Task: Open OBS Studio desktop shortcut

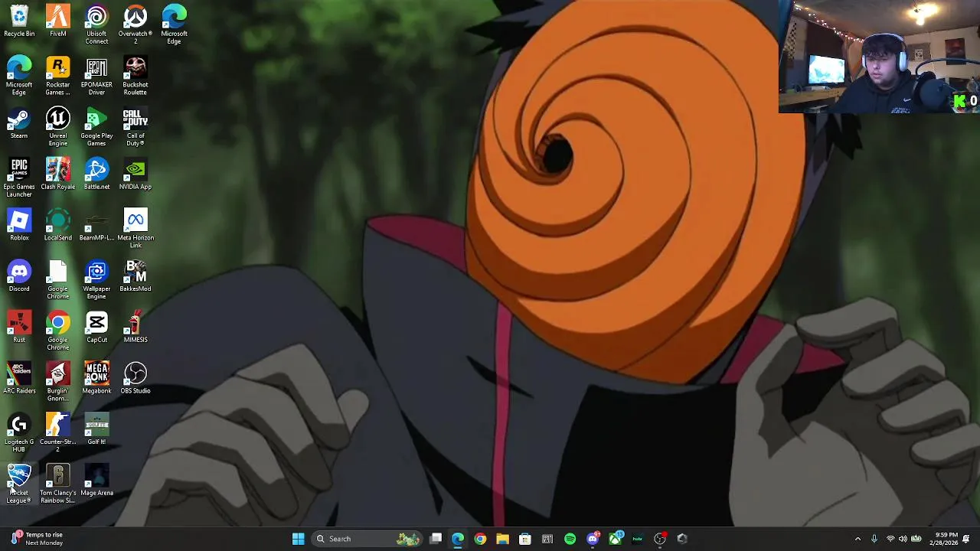Action: point(136,379)
